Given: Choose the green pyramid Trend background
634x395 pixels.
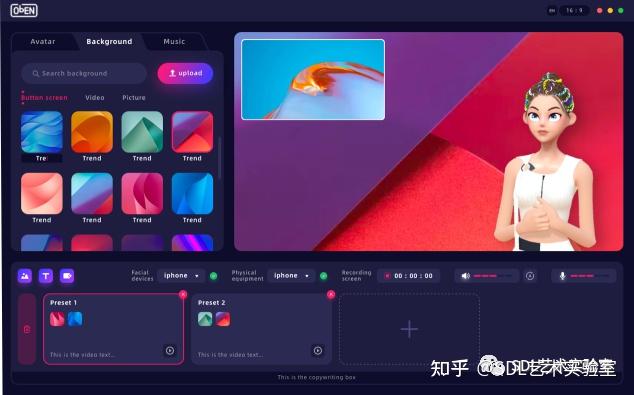Looking at the screenshot, I should tap(142, 132).
